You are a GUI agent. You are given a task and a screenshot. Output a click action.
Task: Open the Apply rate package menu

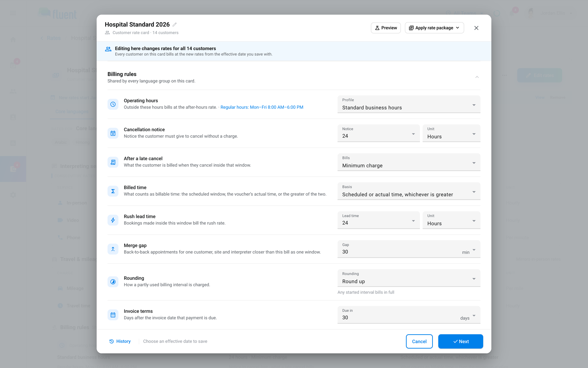435,28
